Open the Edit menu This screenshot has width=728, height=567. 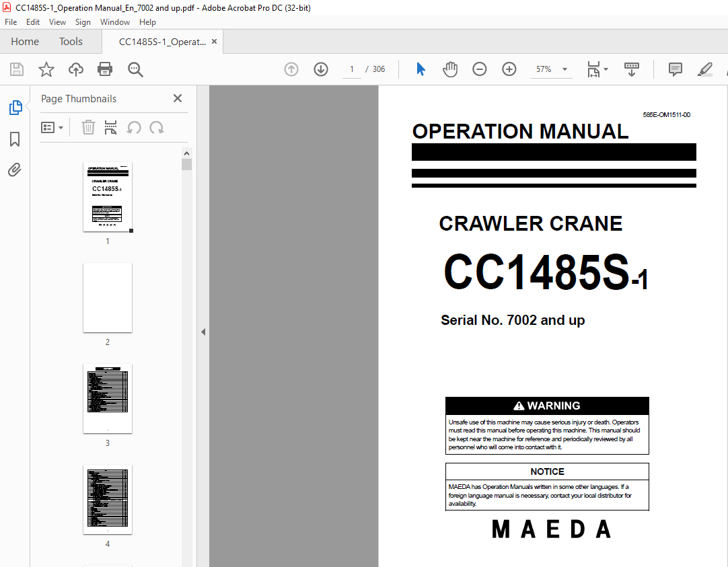click(x=32, y=22)
